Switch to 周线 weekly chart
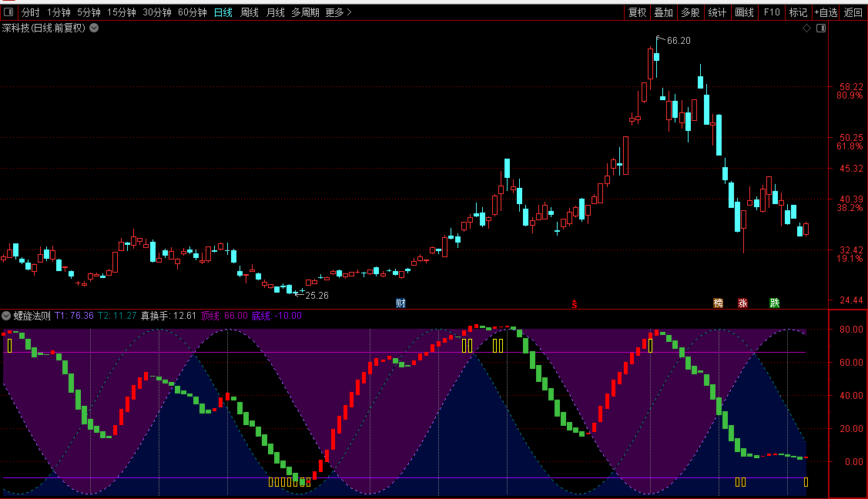The image size is (868, 499). 249,12
